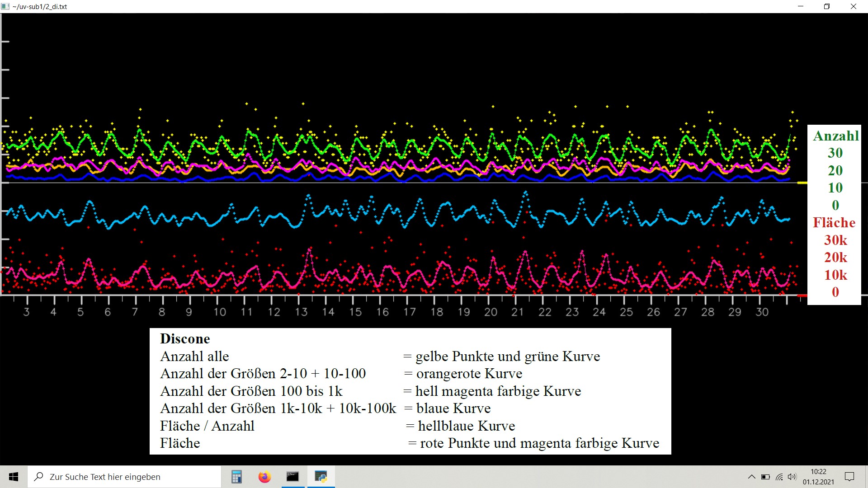
Task: Click the magnifier icon in taskbar search
Action: [x=39, y=477]
